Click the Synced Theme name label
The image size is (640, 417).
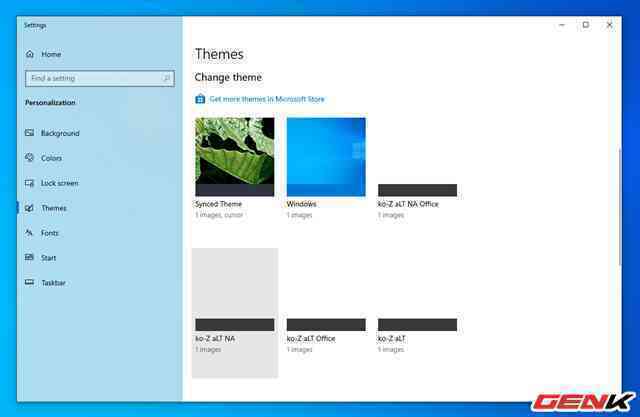(x=218, y=204)
